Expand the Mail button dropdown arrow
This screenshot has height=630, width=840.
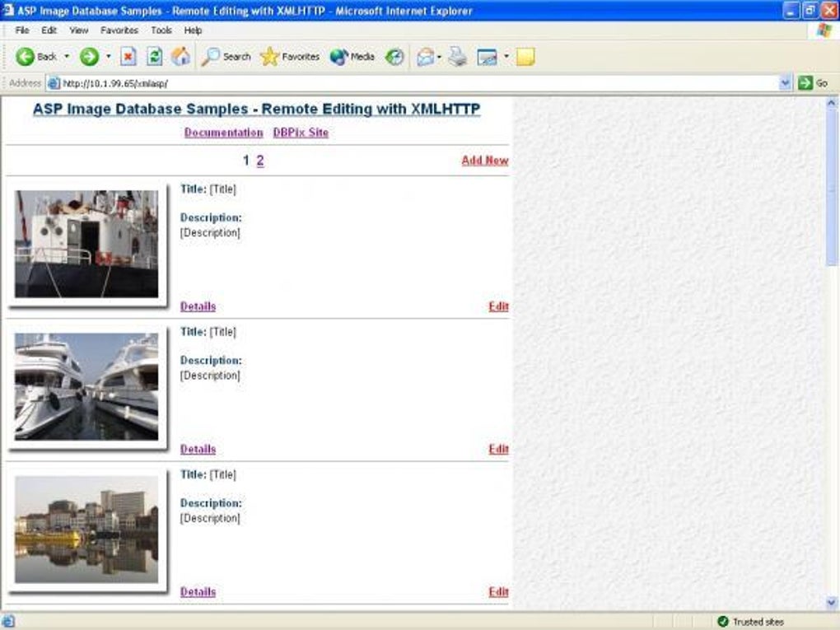click(x=439, y=56)
